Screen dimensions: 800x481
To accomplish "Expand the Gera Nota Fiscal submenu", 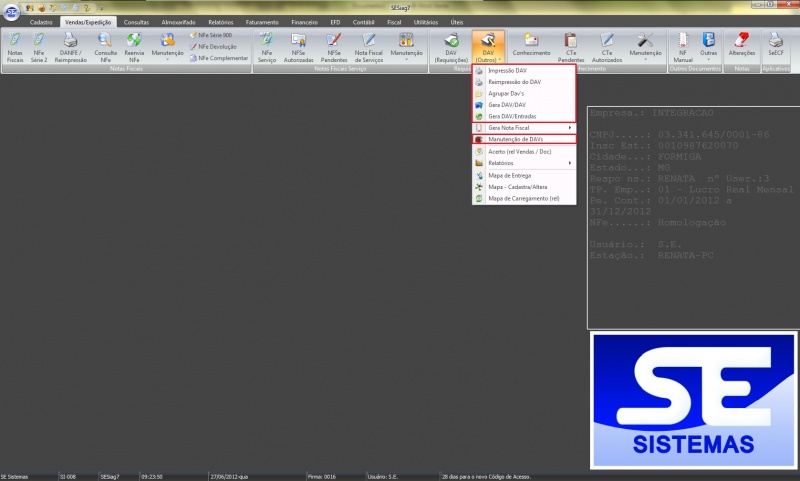I will [x=524, y=128].
